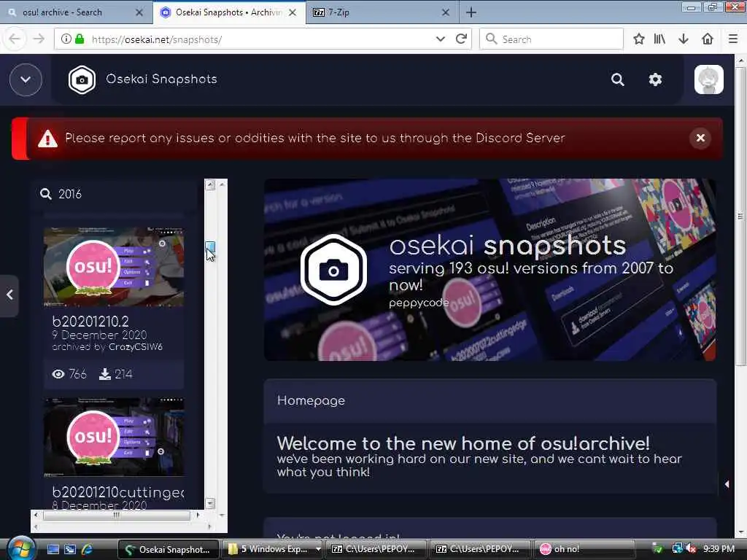Screen dimensions: 747x560
Task: Switch to the Osekai Snapshot taskbar button
Action: pos(169,550)
